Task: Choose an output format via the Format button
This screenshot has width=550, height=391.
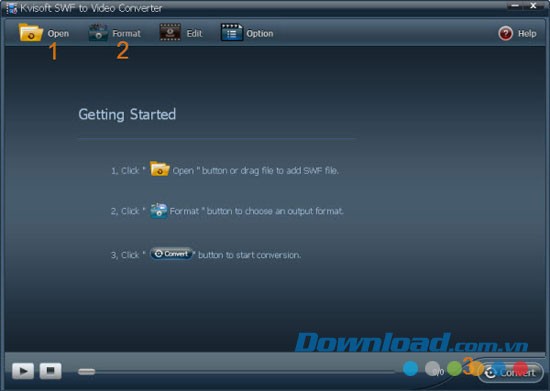Action: click(x=114, y=33)
